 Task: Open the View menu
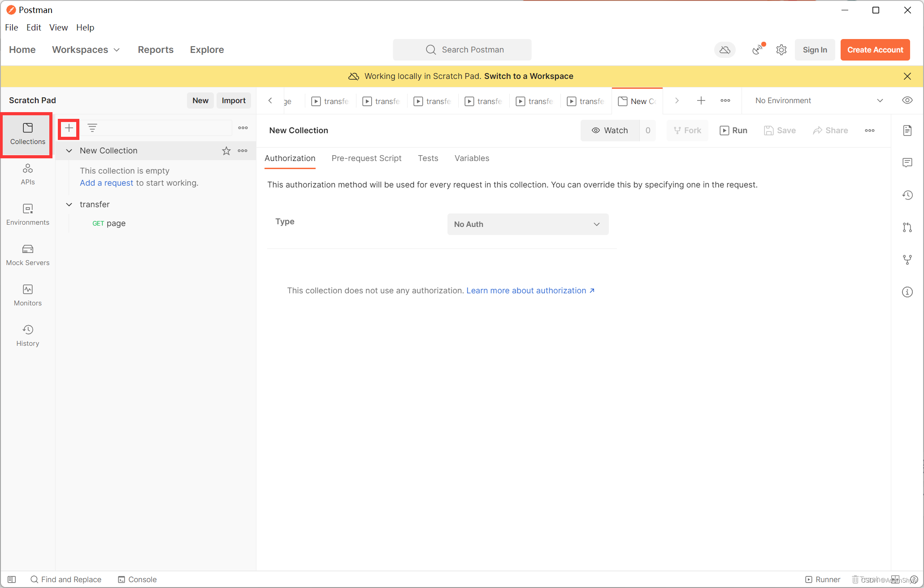pyautogui.click(x=58, y=27)
